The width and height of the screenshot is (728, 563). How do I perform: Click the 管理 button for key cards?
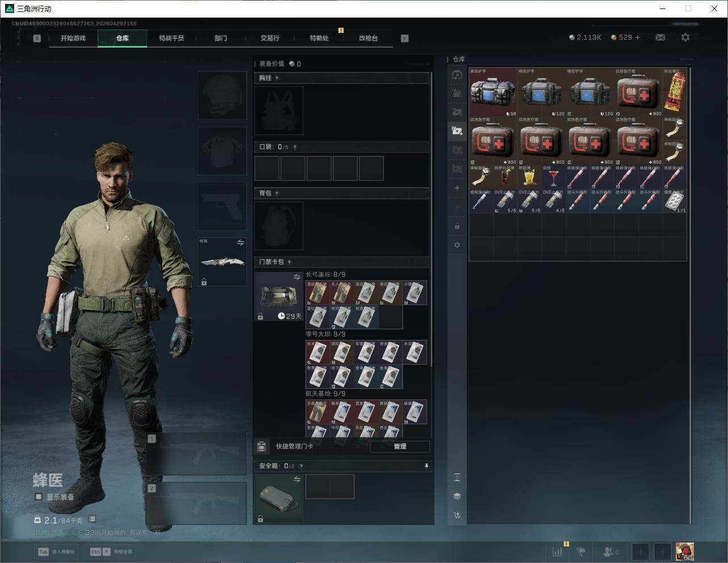click(400, 447)
